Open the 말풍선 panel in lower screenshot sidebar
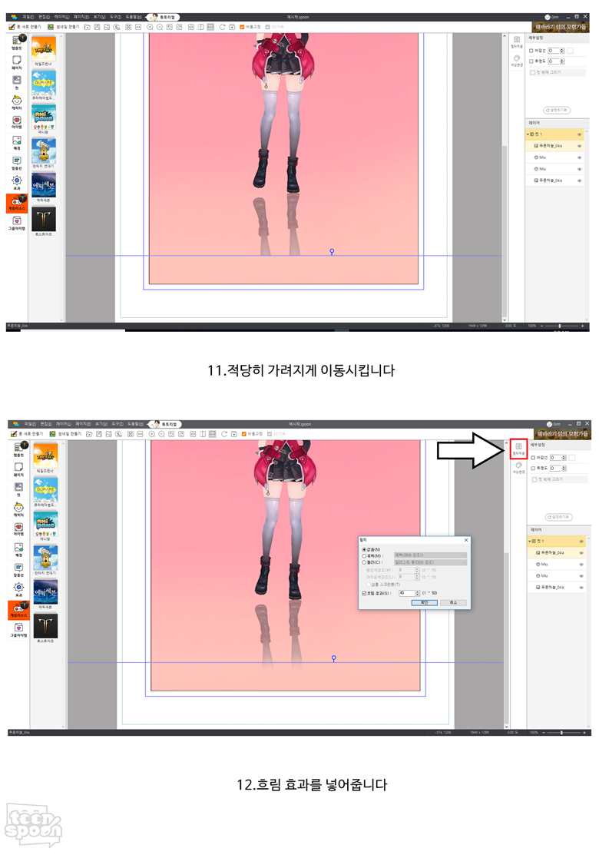 (x=18, y=570)
